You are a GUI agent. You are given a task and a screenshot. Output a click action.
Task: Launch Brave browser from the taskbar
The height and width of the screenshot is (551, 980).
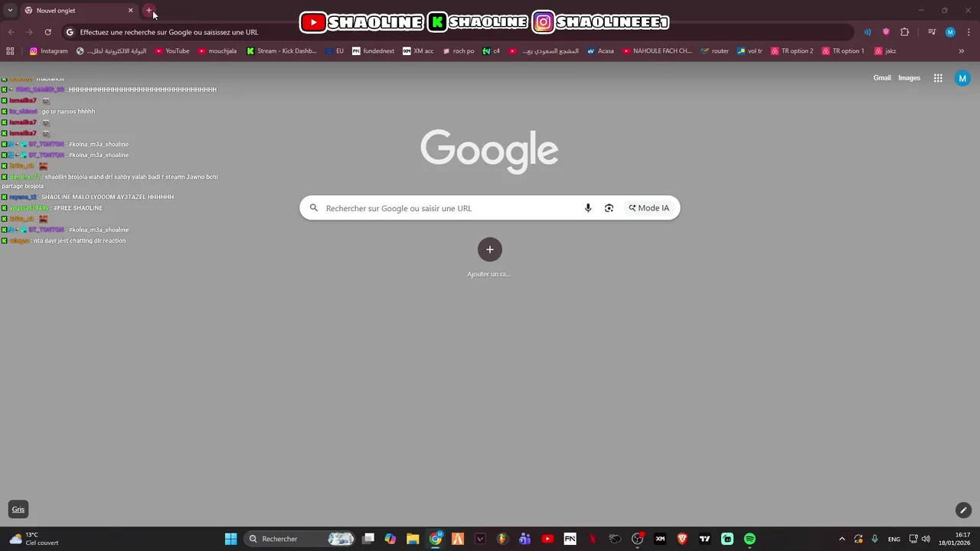click(682, 539)
